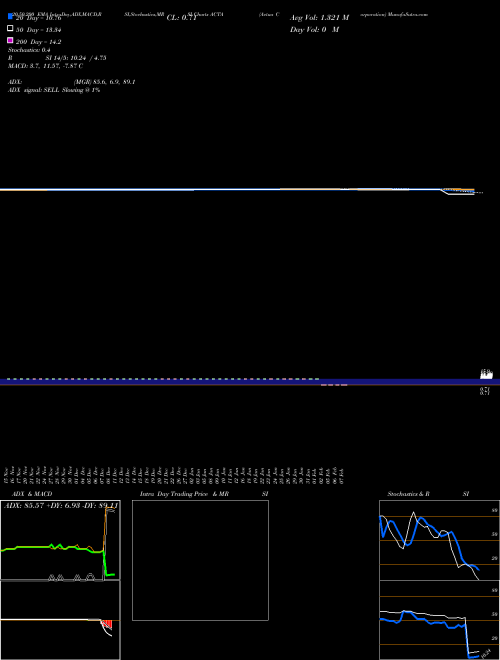
Task: Click the 'SI 14/3: 10.24 / 4.75' reading
Action: 76,58
